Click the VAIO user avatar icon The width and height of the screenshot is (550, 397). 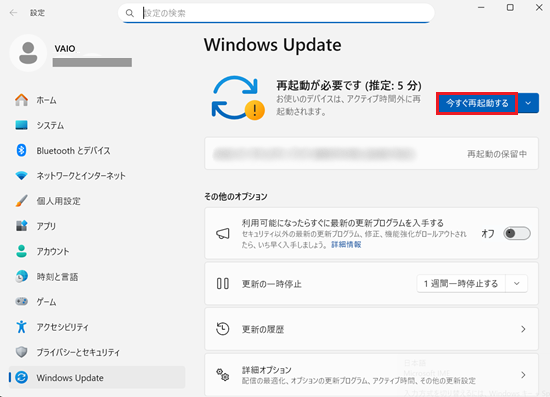click(28, 53)
